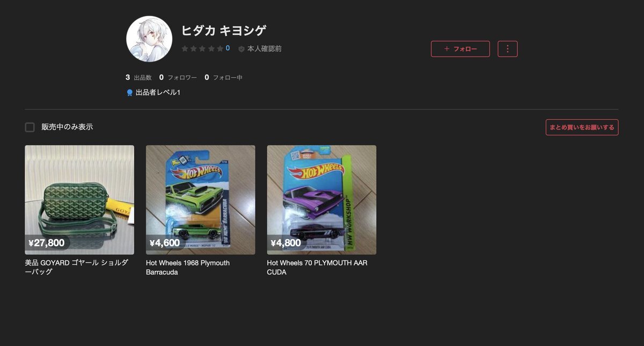Open the purple Plymouth AAR Cuda thumbnail
Screen dimensions: 644x346
click(321, 200)
